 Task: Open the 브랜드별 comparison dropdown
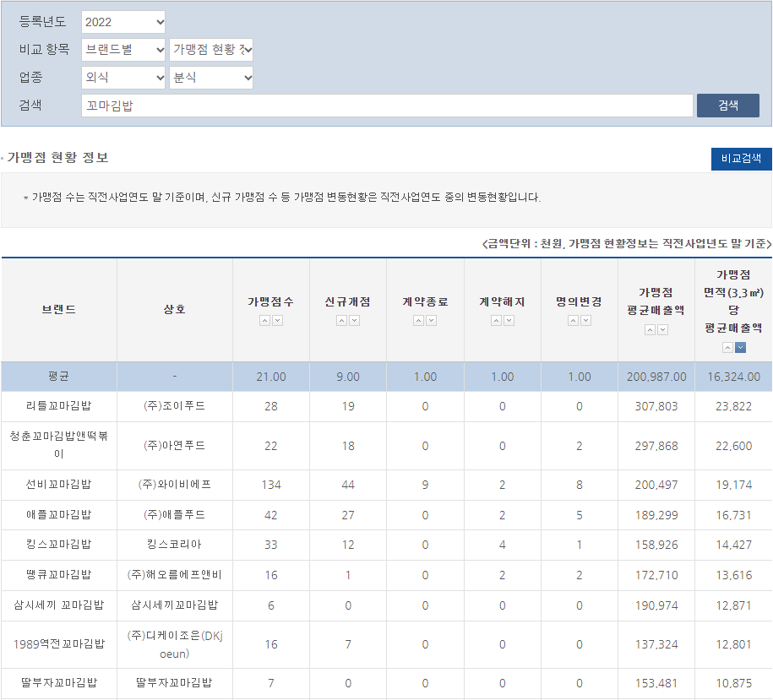click(x=123, y=50)
